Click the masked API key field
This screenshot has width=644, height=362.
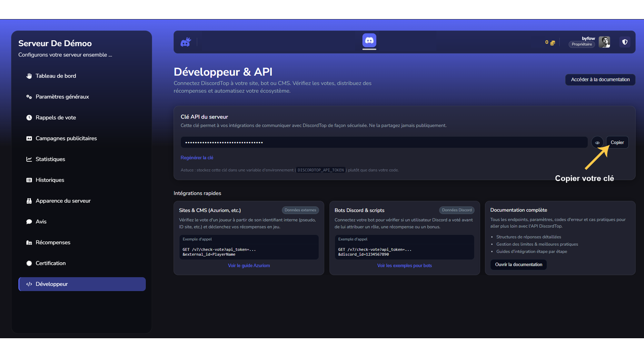(x=384, y=142)
